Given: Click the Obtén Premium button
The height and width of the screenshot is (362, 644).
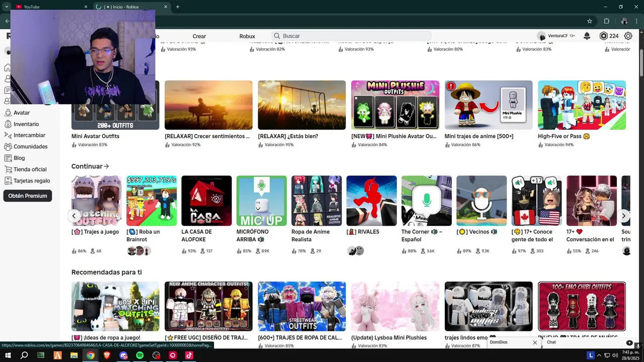Looking at the screenshot, I should [28, 196].
